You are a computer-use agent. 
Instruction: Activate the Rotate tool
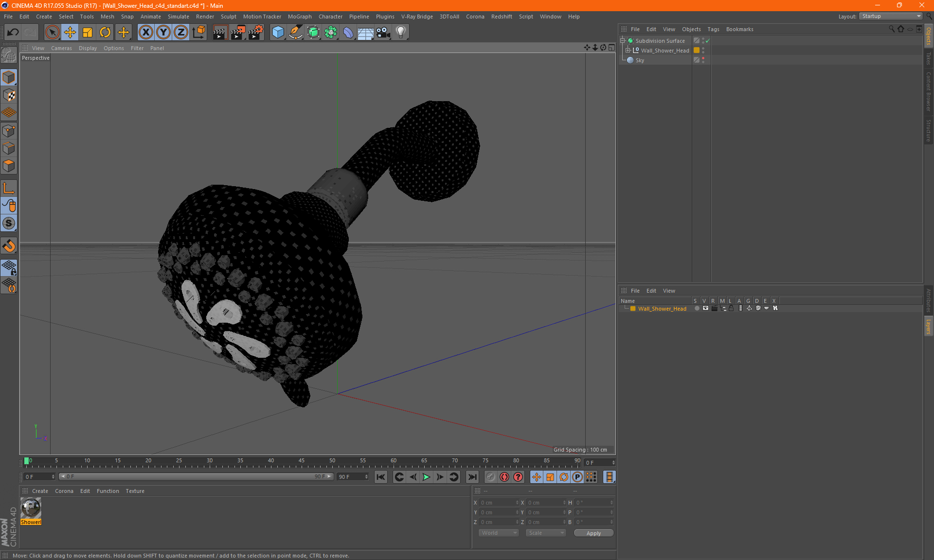click(x=105, y=32)
